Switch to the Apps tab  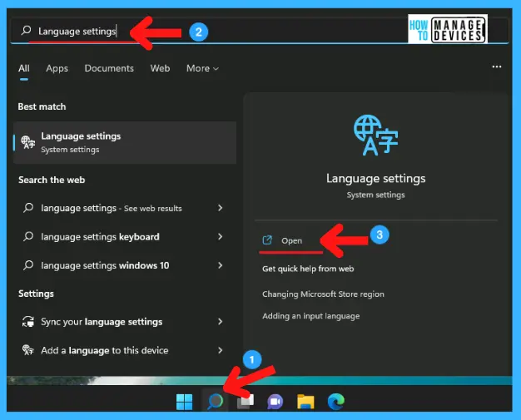tap(57, 68)
